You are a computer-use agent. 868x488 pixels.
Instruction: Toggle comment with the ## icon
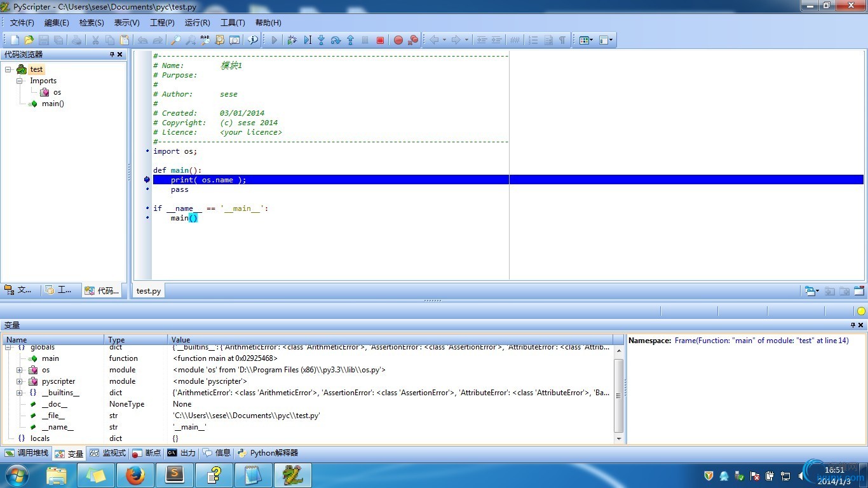tap(515, 40)
